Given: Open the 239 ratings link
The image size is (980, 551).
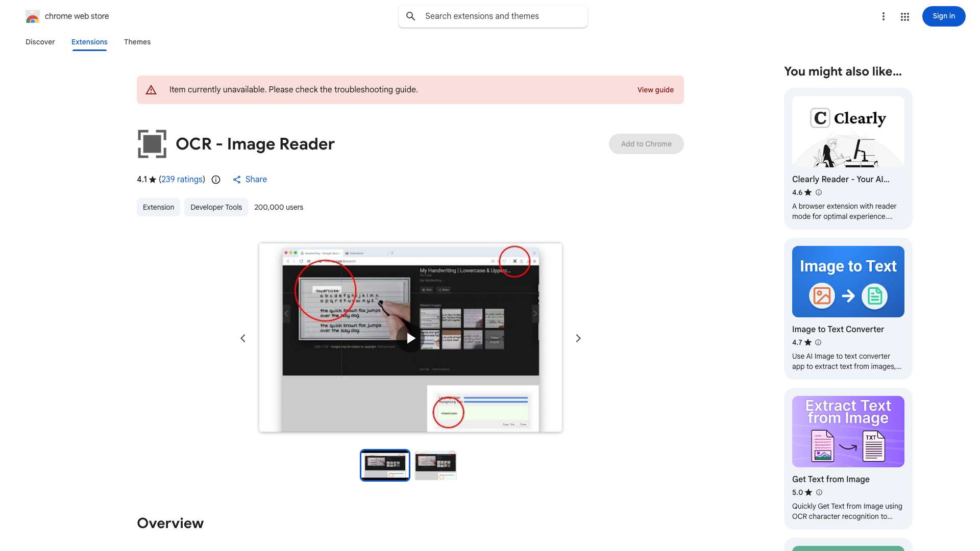Looking at the screenshot, I should tap(182, 180).
